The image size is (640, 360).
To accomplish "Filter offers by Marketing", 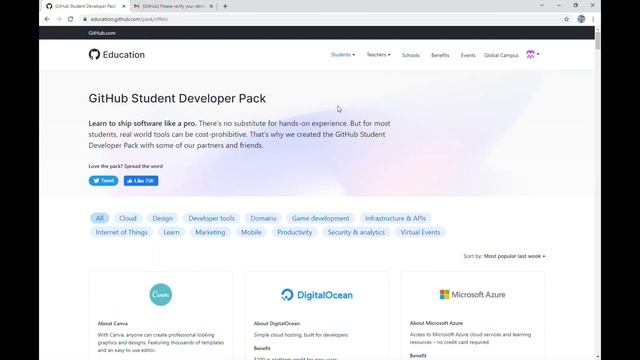I will click(210, 232).
